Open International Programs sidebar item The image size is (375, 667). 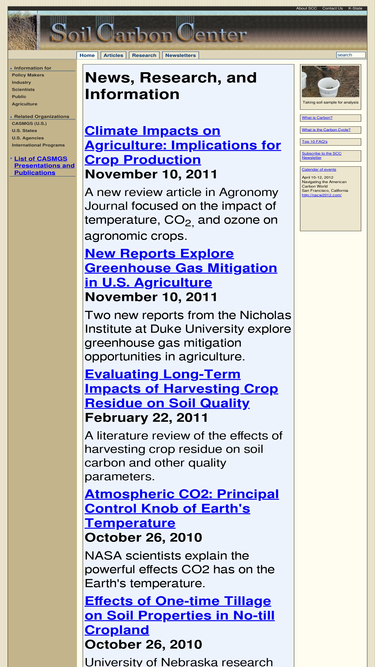(x=38, y=145)
